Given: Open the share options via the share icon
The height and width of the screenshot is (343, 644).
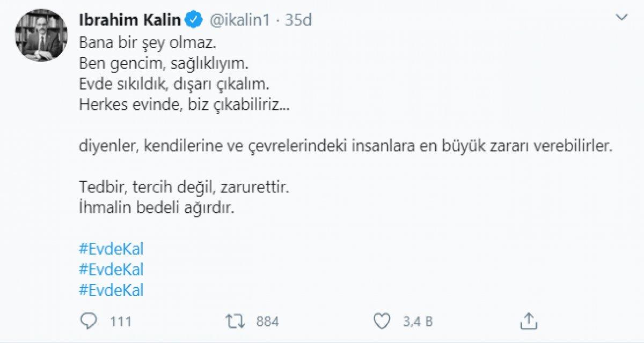Looking at the screenshot, I should click(x=528, y=322).
